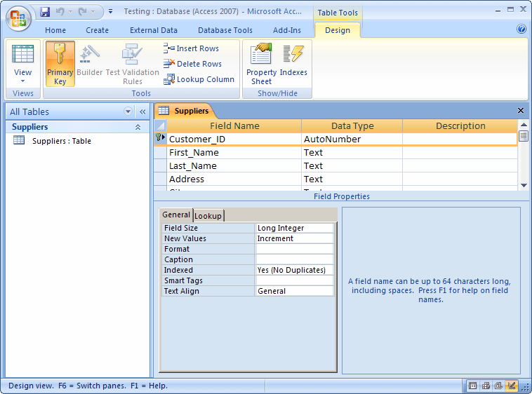Select Last_Name field name
The image size is (532, 394).
(234, 165)
